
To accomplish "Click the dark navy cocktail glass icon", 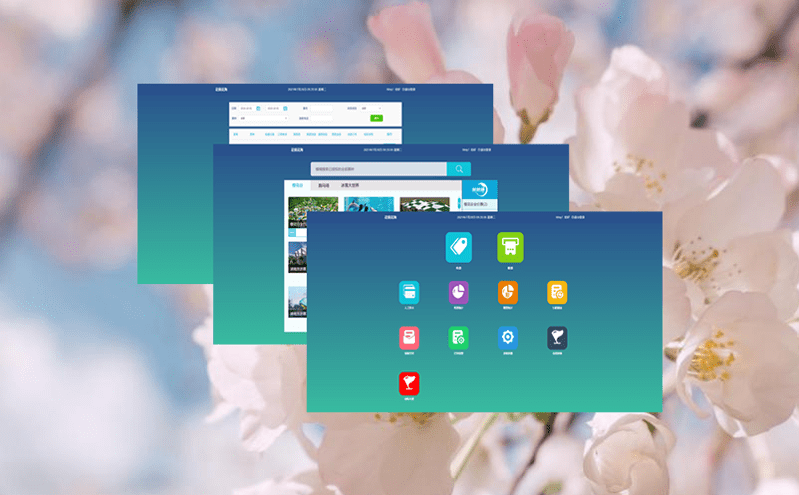I will coord(557,338).
